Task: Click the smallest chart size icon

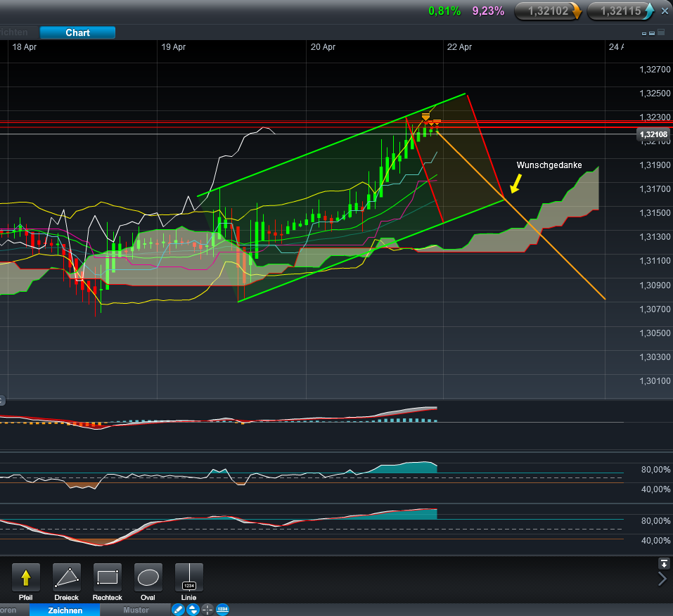Action: (643, 34)
